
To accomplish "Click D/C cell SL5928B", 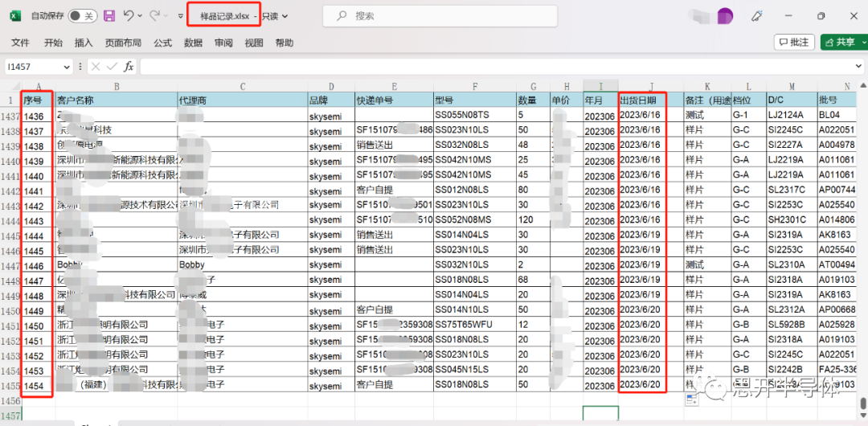I will click(x=792, y=324).
